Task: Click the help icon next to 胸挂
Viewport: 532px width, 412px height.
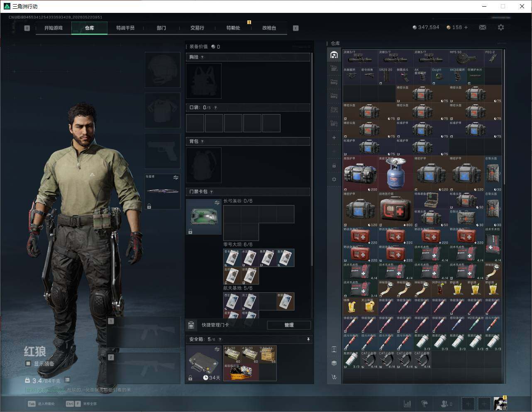Action: pyautogui.click(x=203, y=57)
